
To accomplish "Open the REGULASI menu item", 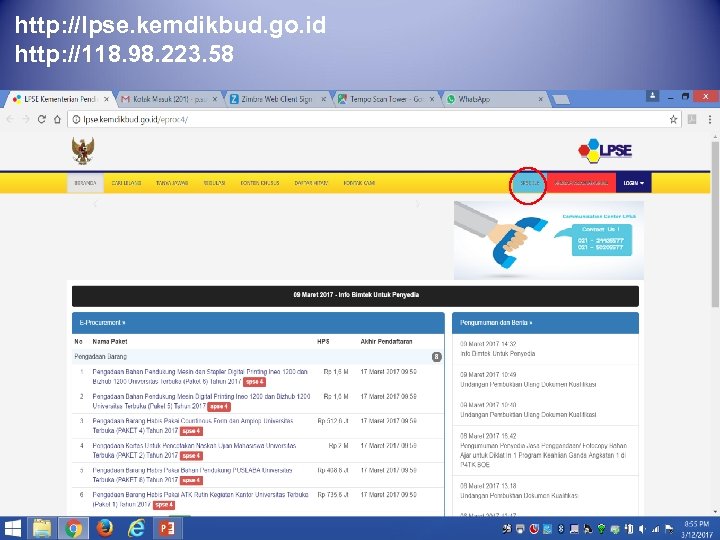I will (x=214, y=183).
